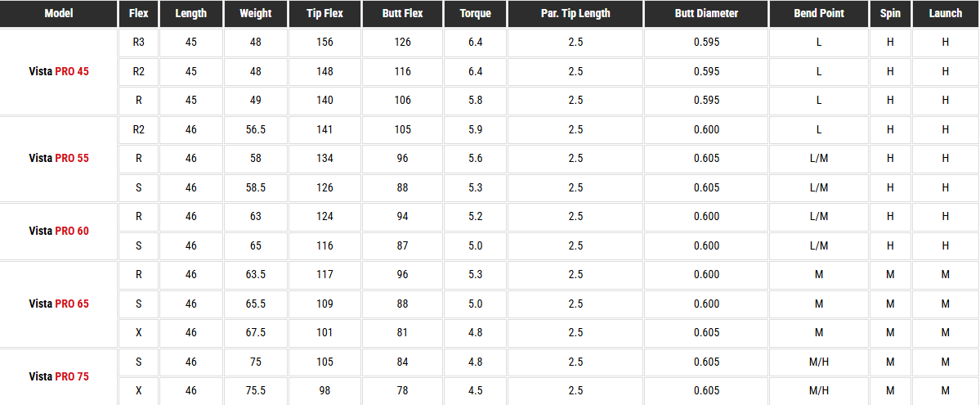Open the Vista PRO 55 model

[59, 159]
